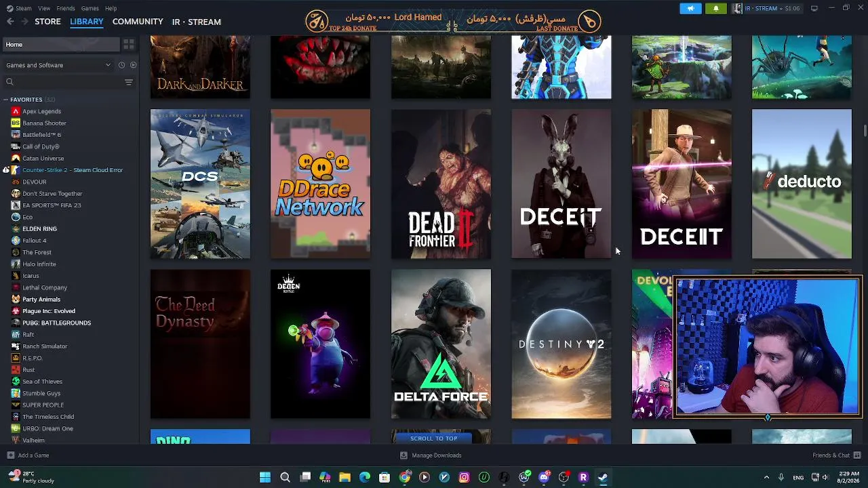Click the Add a Game button
Viewport: 868px width, 488px height.
coord(28,455)
